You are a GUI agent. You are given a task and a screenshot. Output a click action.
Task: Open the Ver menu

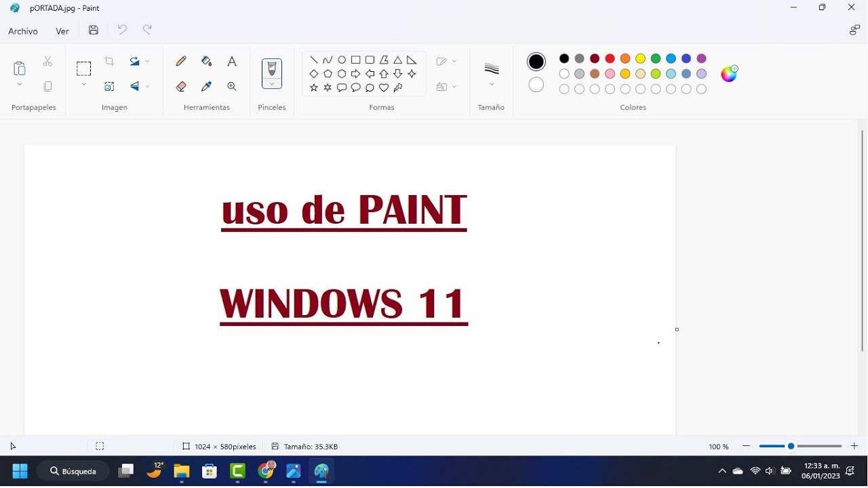[62, 31]
